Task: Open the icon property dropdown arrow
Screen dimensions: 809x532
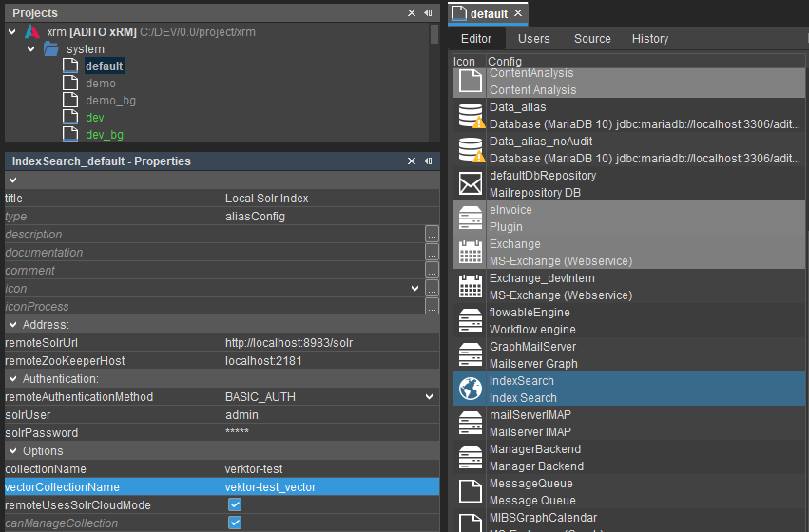Action: [x=414, y=288]
